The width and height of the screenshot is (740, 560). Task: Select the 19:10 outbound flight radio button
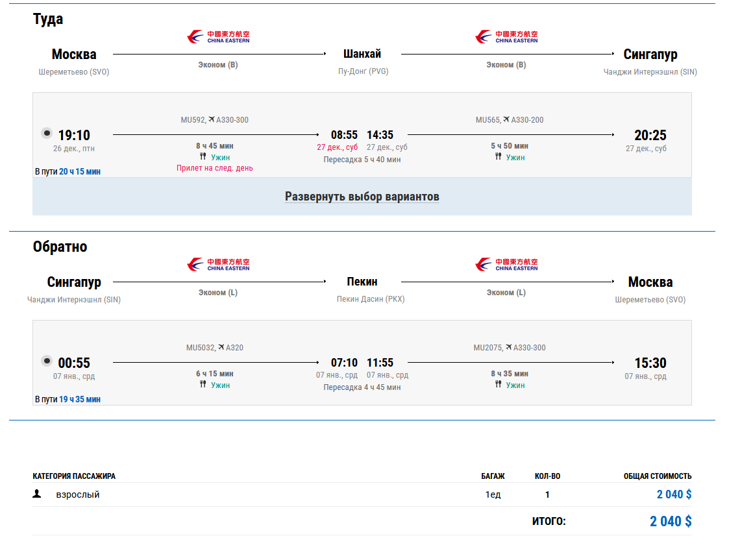coord(47,133)
